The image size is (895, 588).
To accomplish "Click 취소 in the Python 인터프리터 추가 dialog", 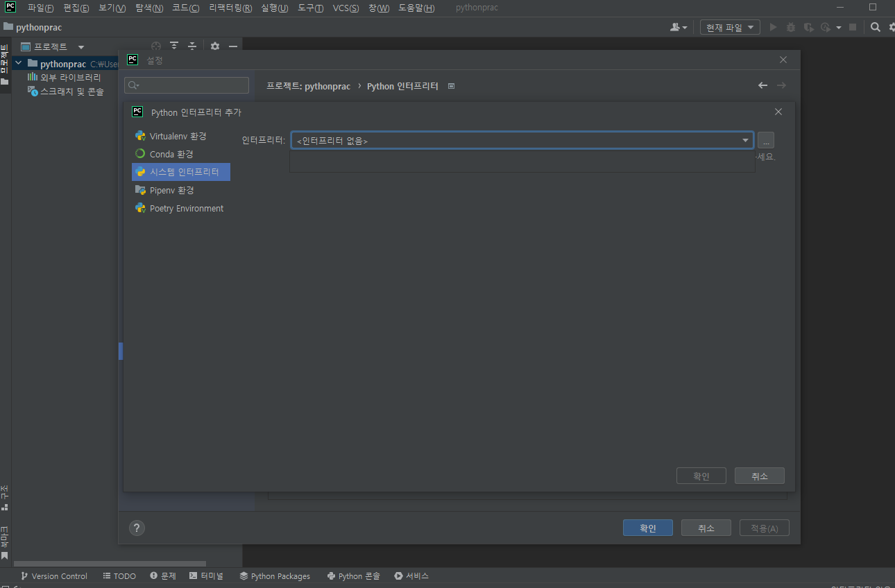I will point(760,476).
